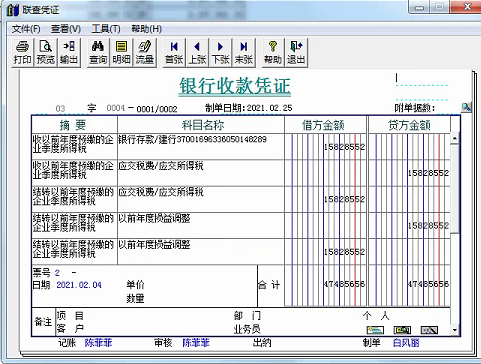Open the 查询 binoculars search tool
The width and height of the screenshot is (481, 364).
[x=98, y=52]
